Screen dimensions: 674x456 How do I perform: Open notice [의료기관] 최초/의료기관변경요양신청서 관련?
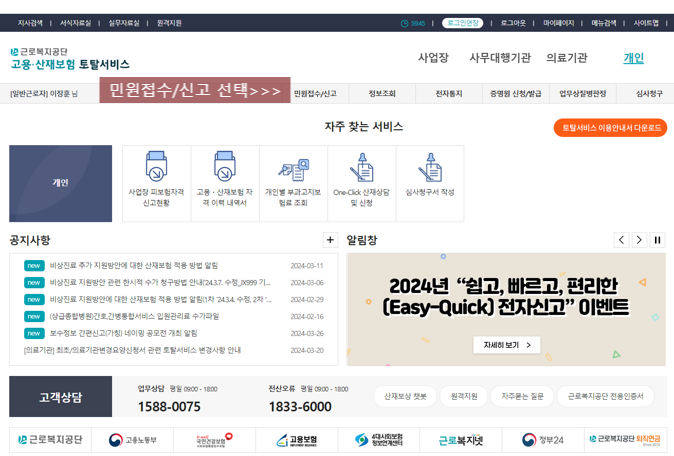pyautogui.click(x=132, y=350)
